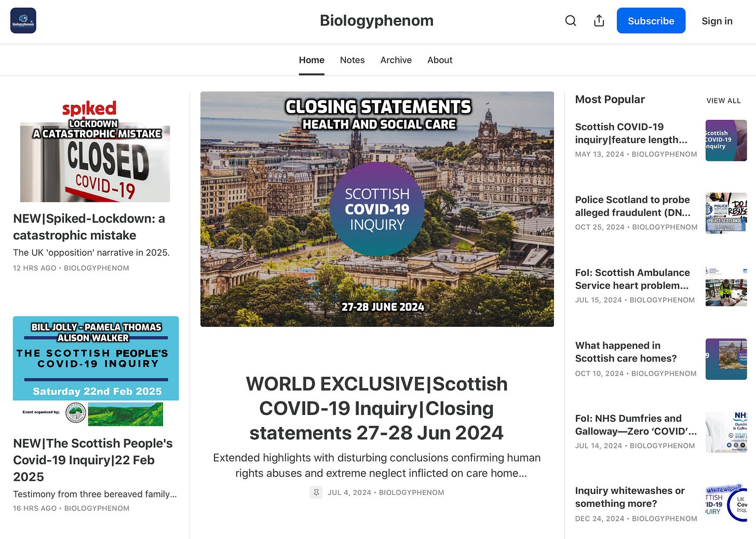Click 'JUL 14, 2024 • BIOLOGYPHENOM' byline
This screenshot has width=756, height=539.
pyautogui.click(x=635, y=446)
